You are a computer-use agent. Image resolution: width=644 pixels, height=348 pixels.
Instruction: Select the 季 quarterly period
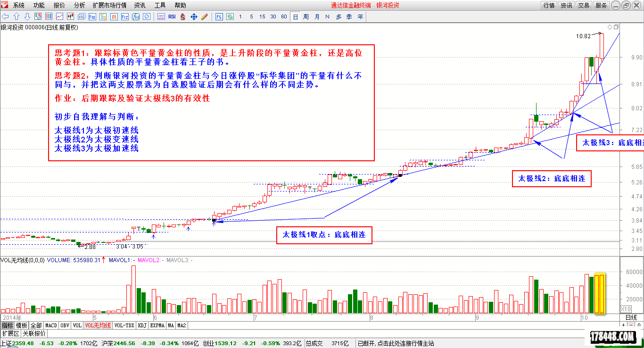pos(349,17)
